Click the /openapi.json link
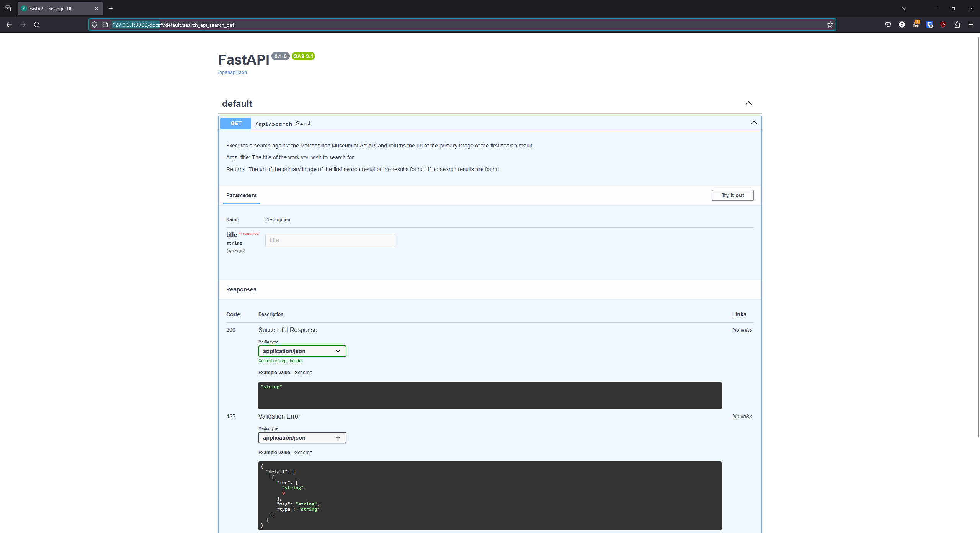The width and height of the screenshot is (980, 533). point(233,72)
